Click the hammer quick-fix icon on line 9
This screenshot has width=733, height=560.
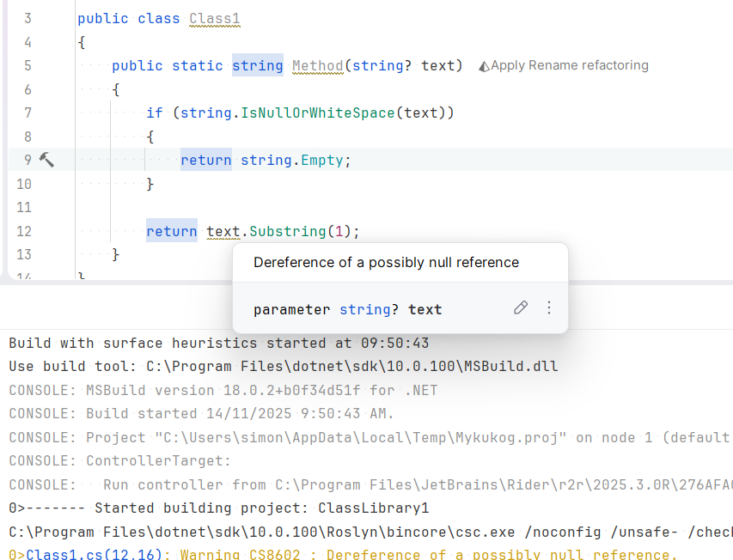(x=46, y=160)
